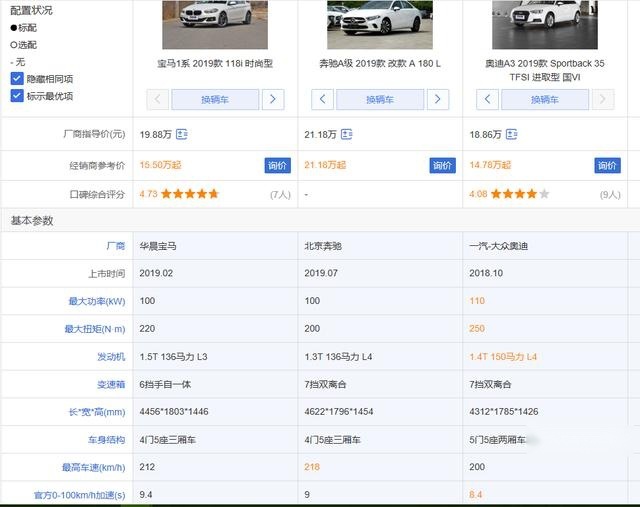
Task: Open 奔驰A级 2019款 改款 A 180 L title
Action: [380, 63]
